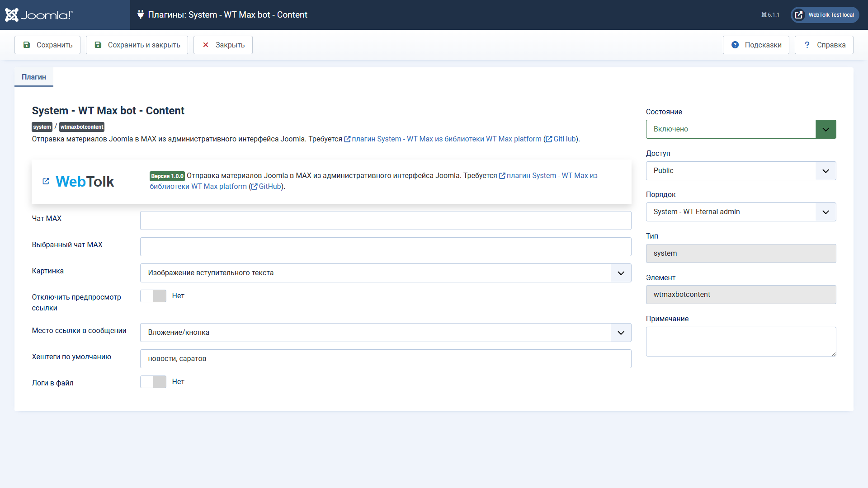Toggle Отключить предпросмотр ссылки switch
868x488 pixels.
[x=153, y=296]
